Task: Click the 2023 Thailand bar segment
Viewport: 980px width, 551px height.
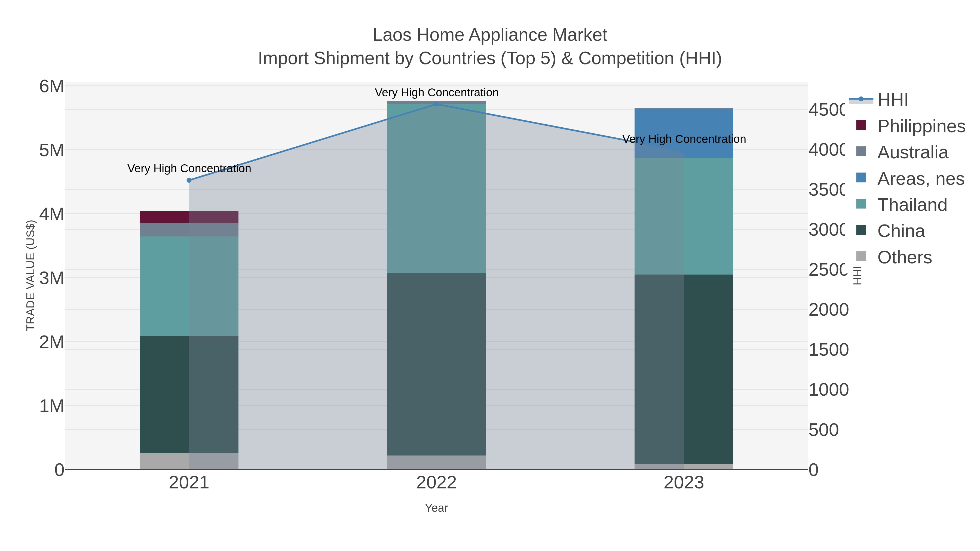Action: tap(684, 216)
